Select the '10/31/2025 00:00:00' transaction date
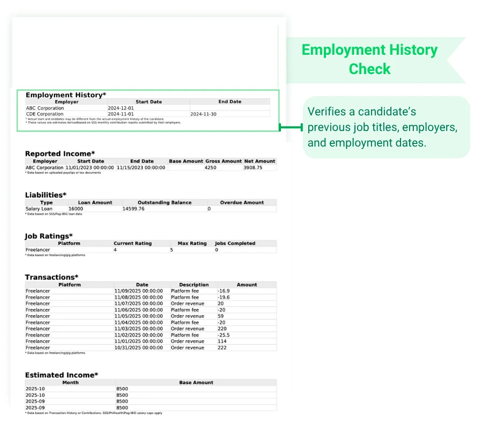This screenshot has width=504, height=423. 138,348
